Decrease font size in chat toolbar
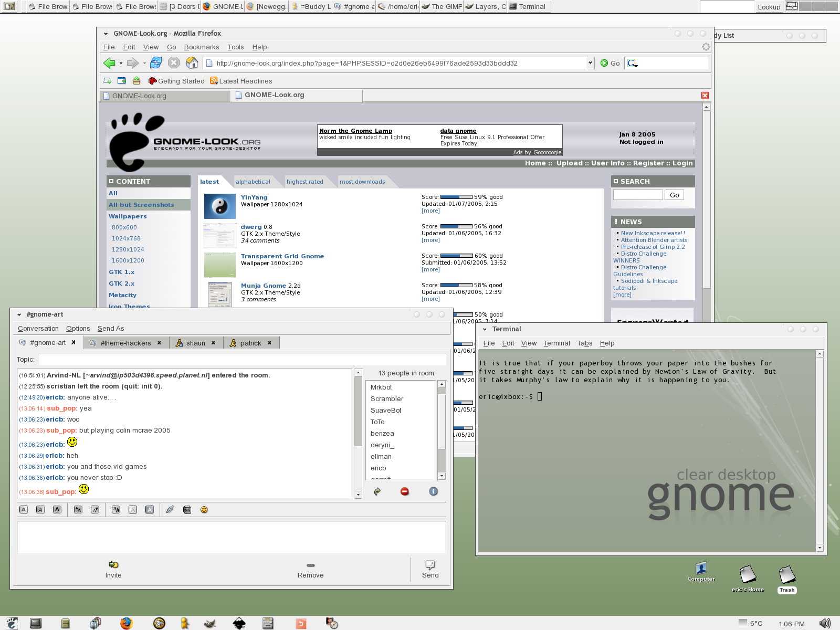840x630 pixels. 95,510
